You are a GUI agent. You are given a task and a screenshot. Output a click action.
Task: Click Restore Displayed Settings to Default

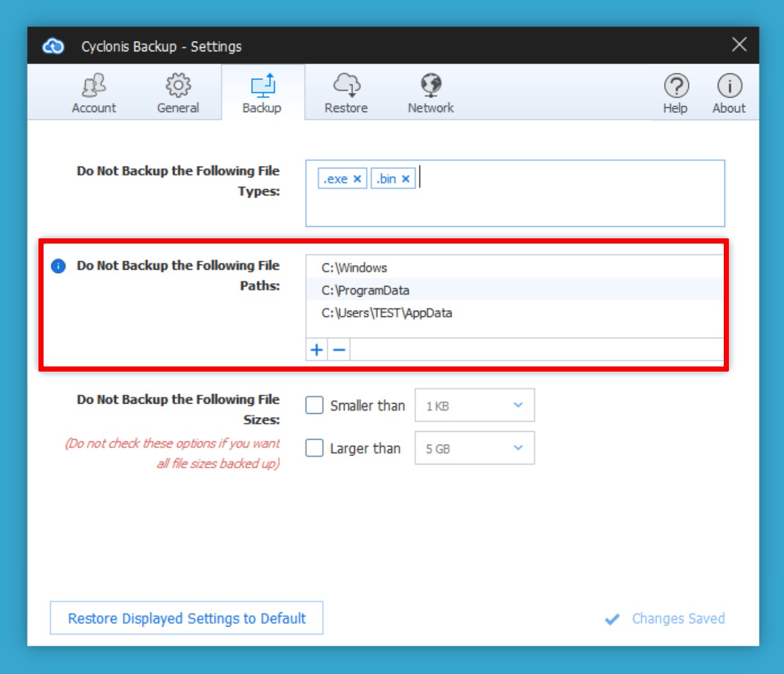click(x=186, y=618)
